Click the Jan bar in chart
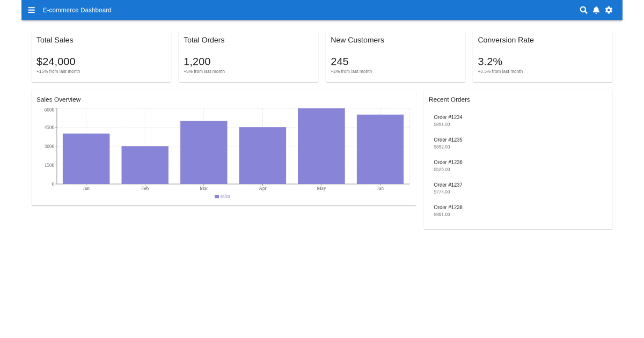The width and height of the screenshot is (644, 338). pyautogui.click(x=86, y=159)
